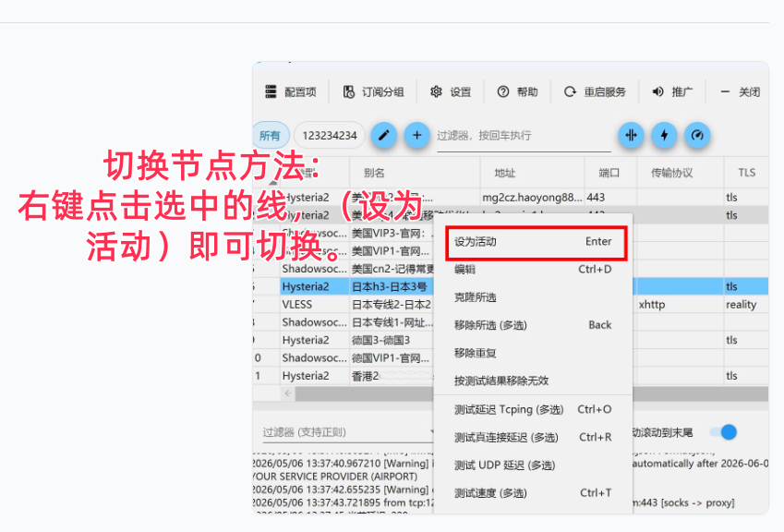Choose 克隆所选 in context menu
The width and height of the screenshot is (784, 532).
pos(533,297)
